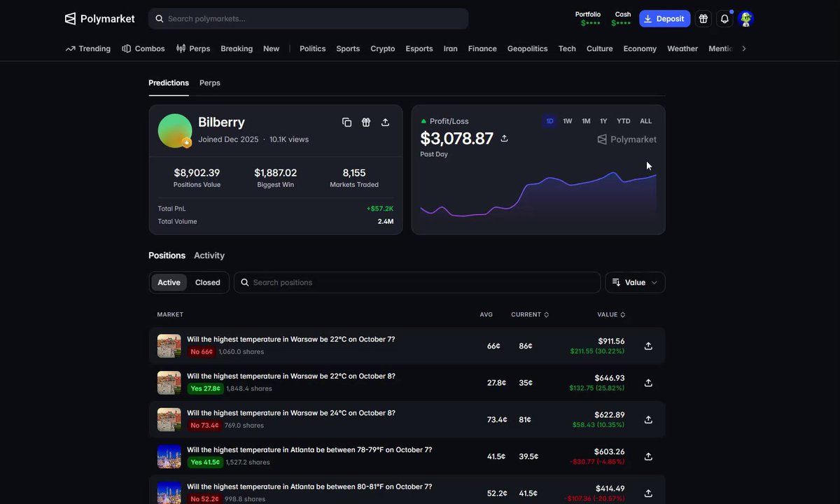840x504 pixels.
Task: Choose the YTD profit/loss range
Action: click(x=624, y=121)
